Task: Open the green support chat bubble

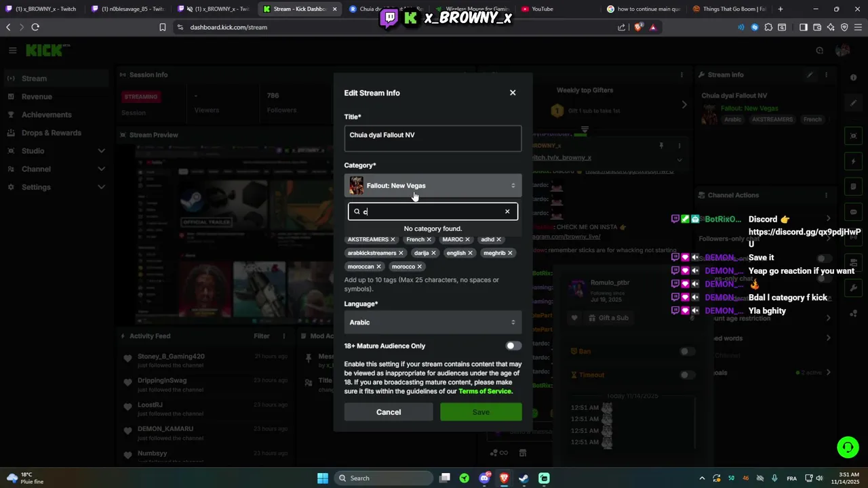Action: pyautogui.click(x=847, y=447)
